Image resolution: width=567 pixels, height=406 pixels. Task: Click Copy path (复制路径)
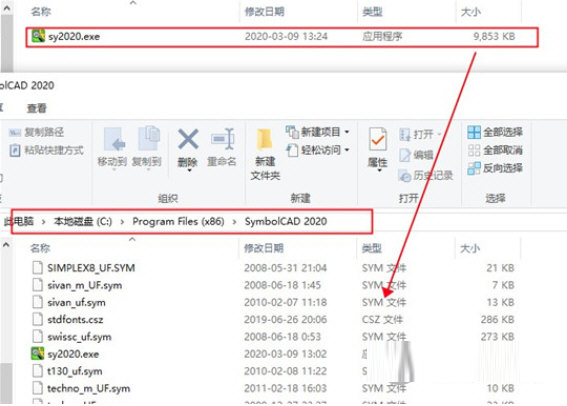tap(37, 132)
